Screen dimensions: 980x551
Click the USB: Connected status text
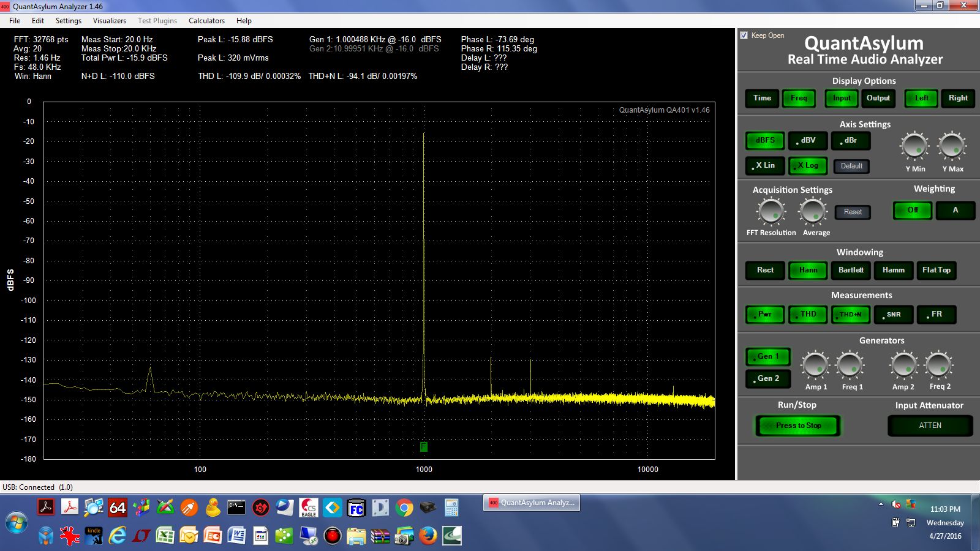37,487
